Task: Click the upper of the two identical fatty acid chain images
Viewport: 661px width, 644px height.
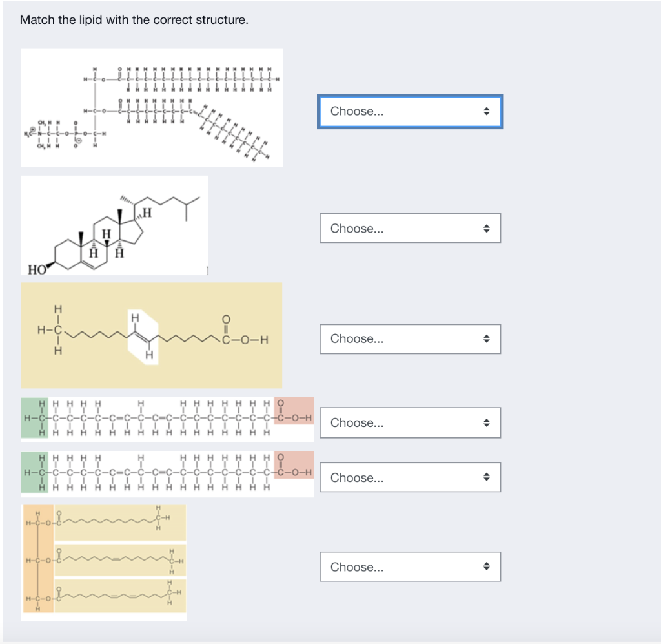Action: tap(167, 419)
